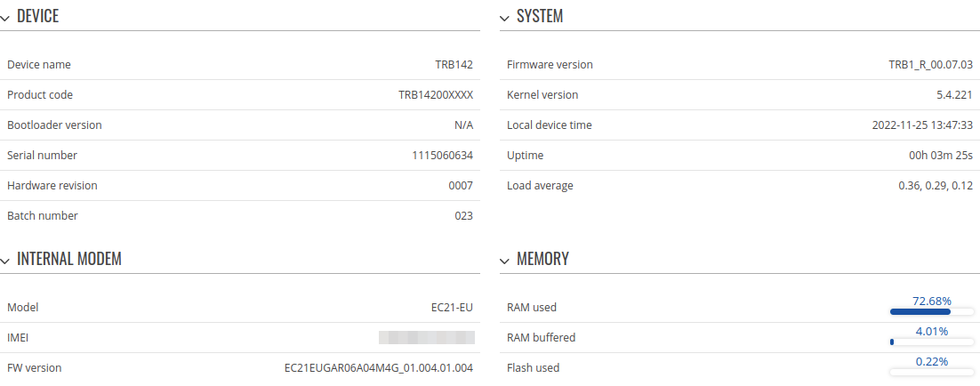The image size is (980, 386).
Task: Click the RAM buffered progress bar
Action: (931, 342)
